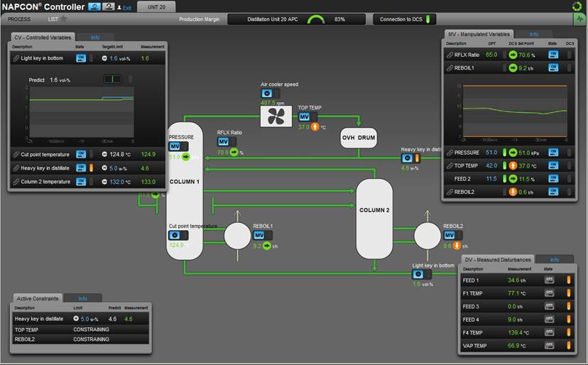Open the Info tab beside the Active Constraints tab
Screen dimensions: 588x365
click(82, 298)
